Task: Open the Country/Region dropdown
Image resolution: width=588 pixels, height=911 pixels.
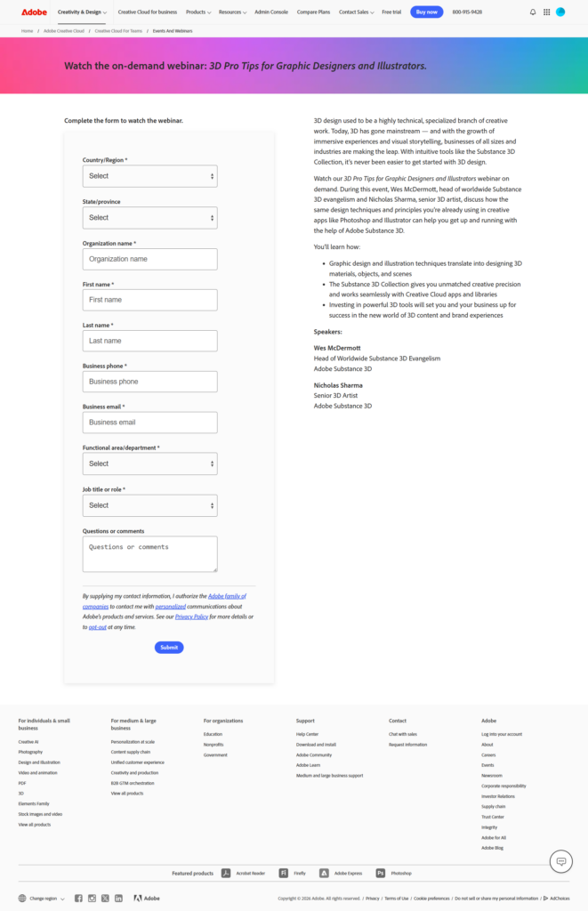Action: click(149, 176)
